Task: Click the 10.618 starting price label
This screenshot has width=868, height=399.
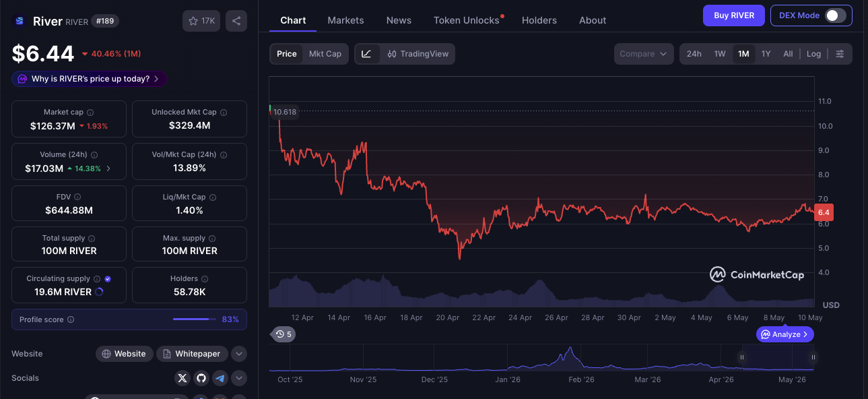Action: point(285,112)
